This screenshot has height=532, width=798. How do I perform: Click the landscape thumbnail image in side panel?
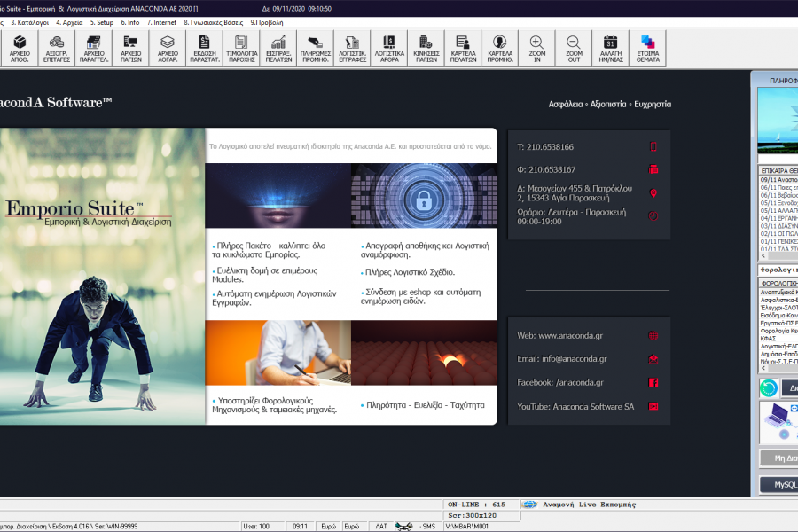778,121
